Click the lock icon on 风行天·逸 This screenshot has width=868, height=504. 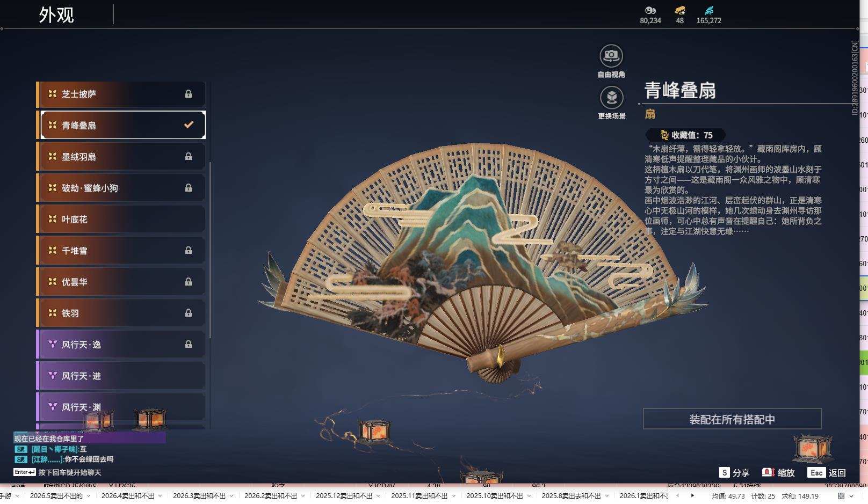coord(189,345)
